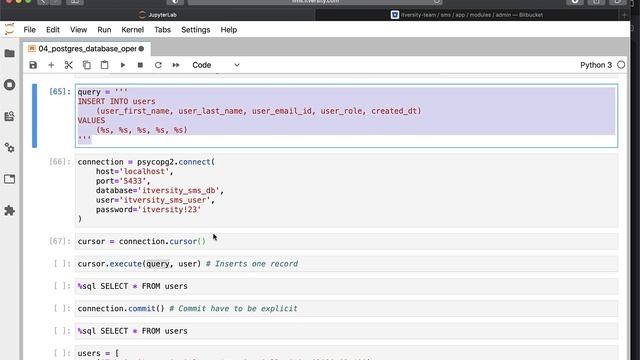The height and width of the screenshot is (360, 640).
Task: Open the View menu
Action: [78, 30]
